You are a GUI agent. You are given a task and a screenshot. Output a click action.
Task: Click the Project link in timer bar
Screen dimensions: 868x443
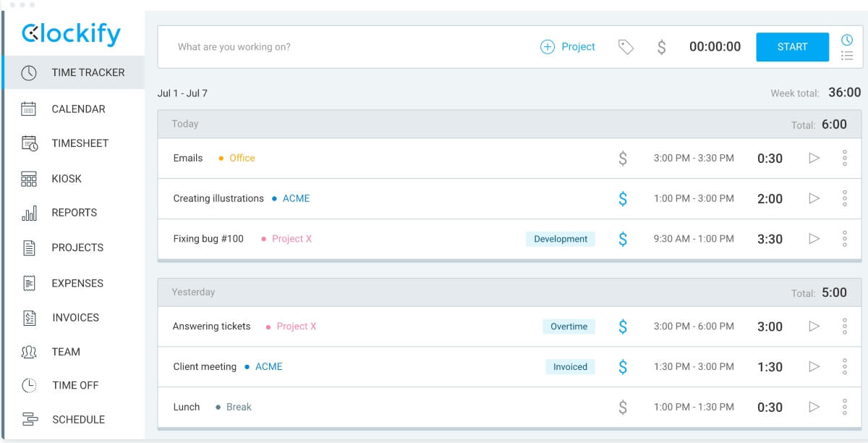579,47
